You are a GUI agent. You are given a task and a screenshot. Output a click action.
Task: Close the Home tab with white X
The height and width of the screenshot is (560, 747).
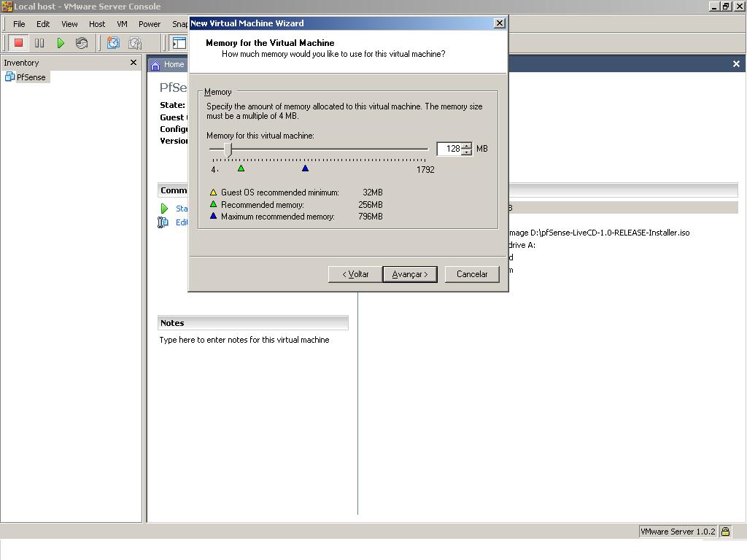[736, 64]
